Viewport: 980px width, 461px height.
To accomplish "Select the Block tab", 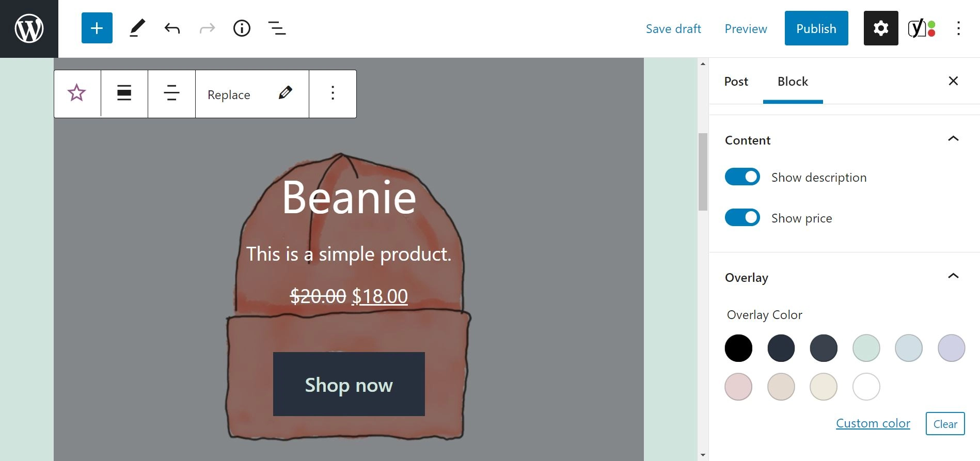I will click(x=792, y=82).
